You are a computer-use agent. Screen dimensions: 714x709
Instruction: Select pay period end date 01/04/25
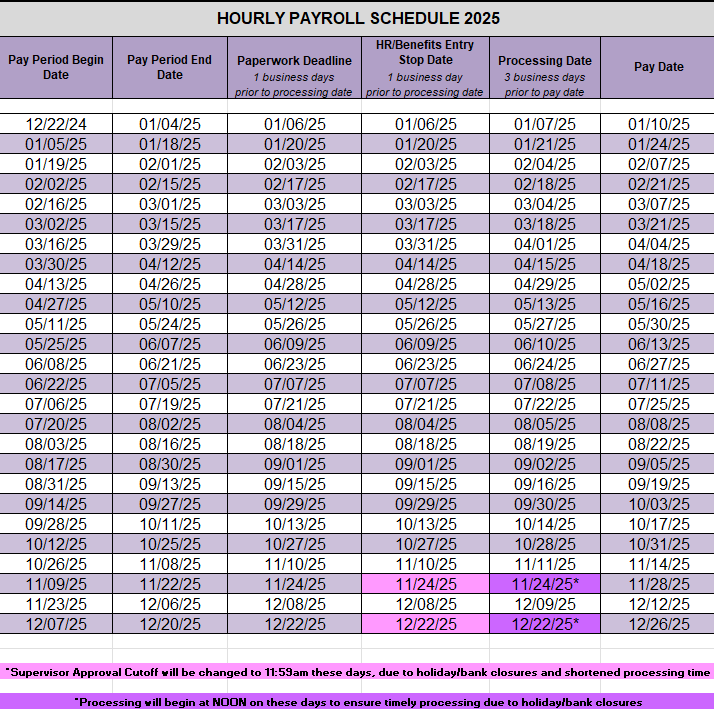[170, 124]
